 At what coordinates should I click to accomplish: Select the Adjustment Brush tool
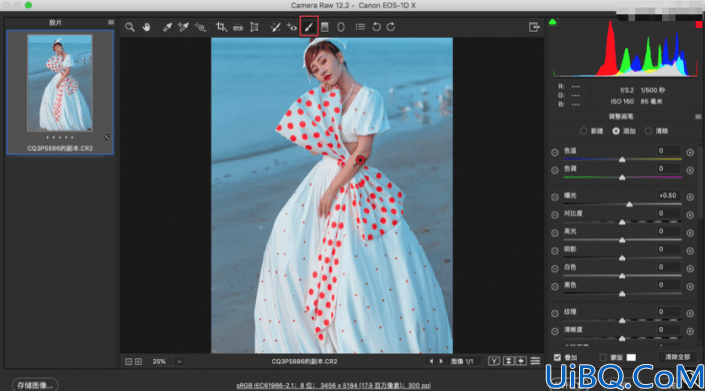point(309,27)
